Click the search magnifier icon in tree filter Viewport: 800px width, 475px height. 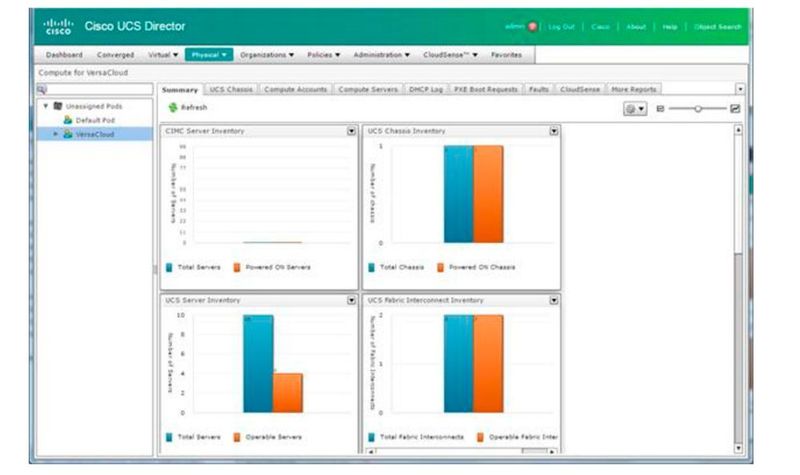pos(42,89)
